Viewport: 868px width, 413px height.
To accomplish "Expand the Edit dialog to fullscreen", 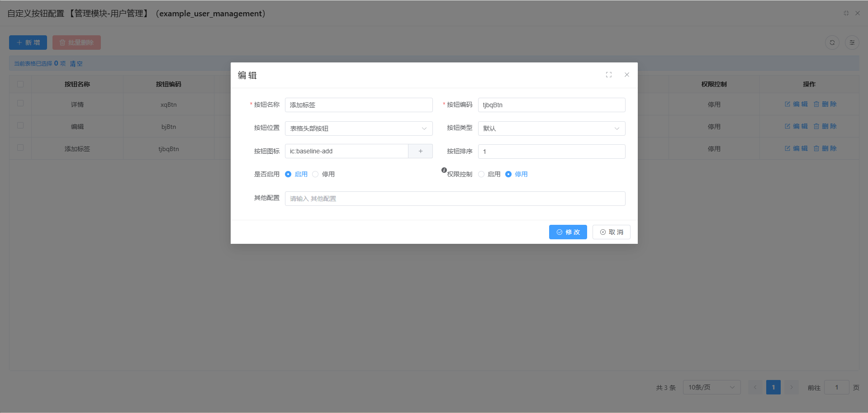I will [608, 75].
